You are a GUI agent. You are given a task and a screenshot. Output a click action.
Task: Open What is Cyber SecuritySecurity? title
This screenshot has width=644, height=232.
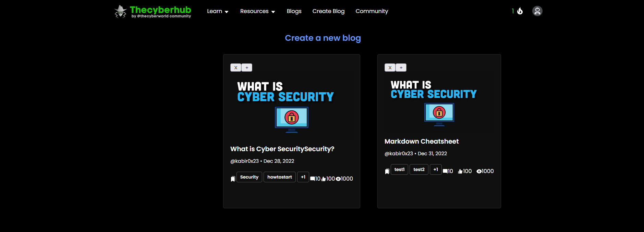tap(282, 149)
